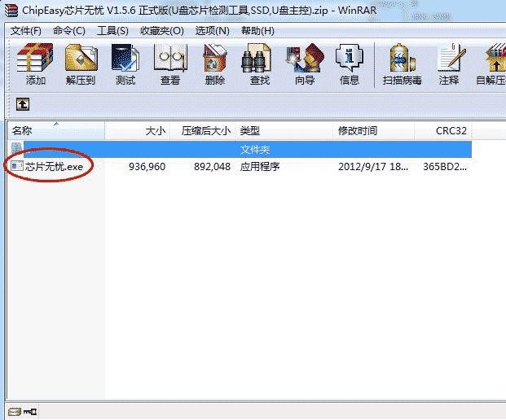Click the 936,960 size value
The image size is (506, 420).
(x=147, y=167)
